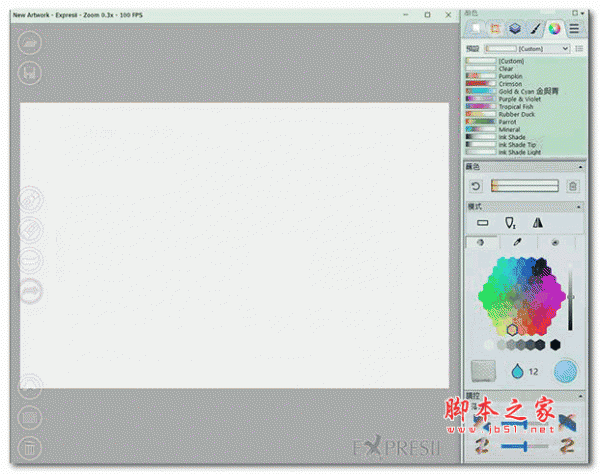Switch to the eyedropper color picker tab
The width and height of the screenshot is (600, 474).
tap(517, 242)
